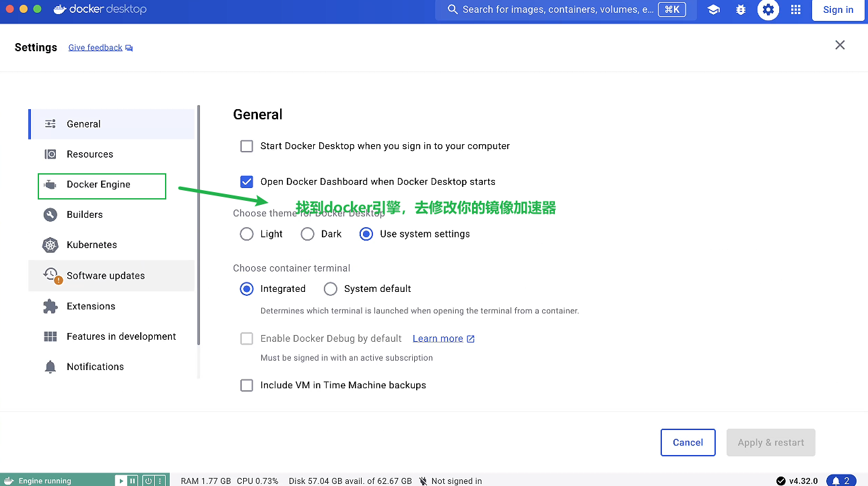This screenshot has width=868, height=486.
Task: Check Include VM in Time Machine backups
Action: pyautogui.click(x=247, y=386)
